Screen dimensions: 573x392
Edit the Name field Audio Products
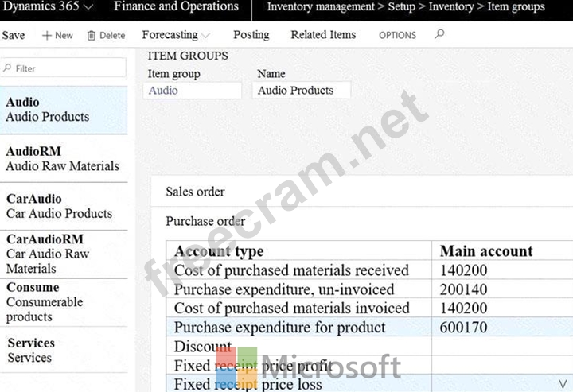[302, 91]
